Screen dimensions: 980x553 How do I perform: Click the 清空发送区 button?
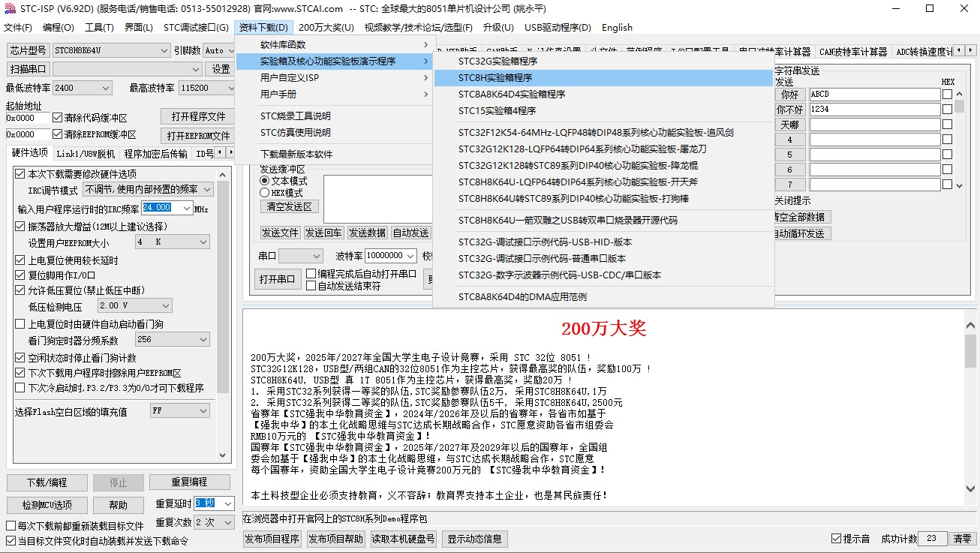(290, 206)
